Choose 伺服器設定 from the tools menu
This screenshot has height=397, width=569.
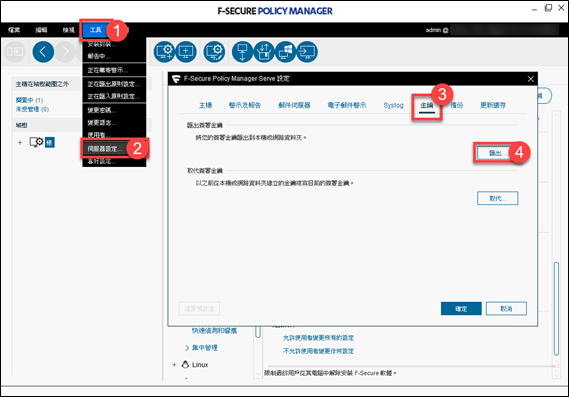(105, 149)
